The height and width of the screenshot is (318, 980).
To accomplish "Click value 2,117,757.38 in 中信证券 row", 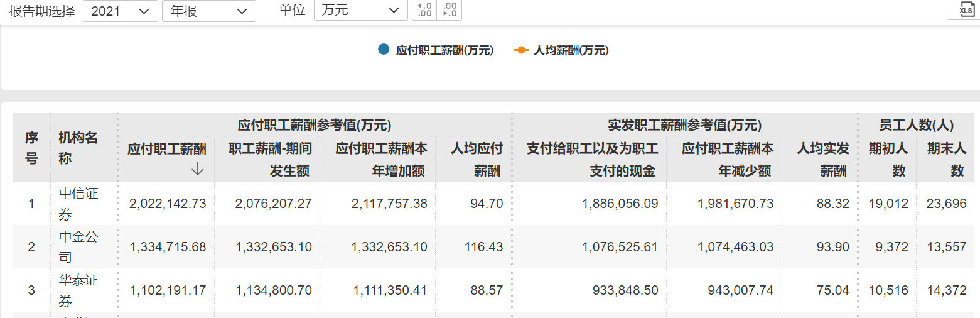I will (x=389, y=204).
